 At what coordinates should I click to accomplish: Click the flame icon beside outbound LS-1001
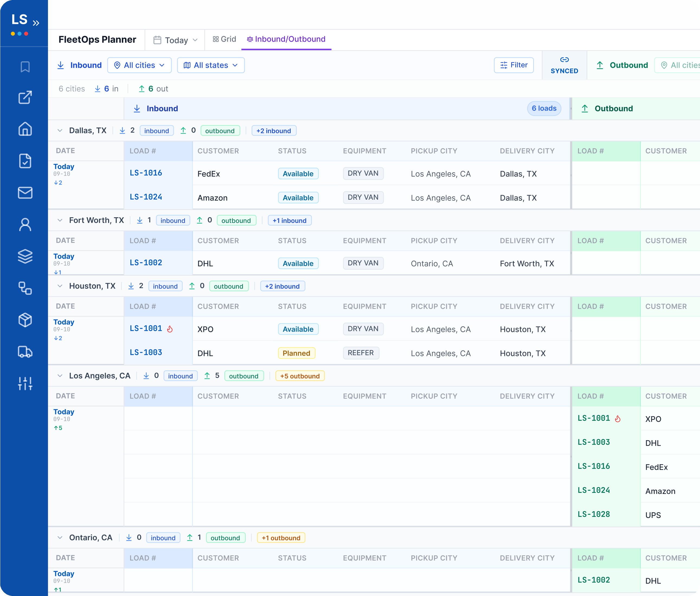(618, 419)
